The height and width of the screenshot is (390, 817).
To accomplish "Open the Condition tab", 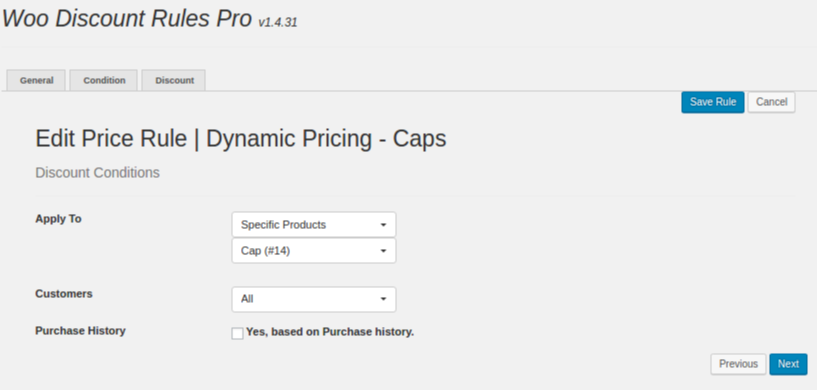I will pos(104,80).
